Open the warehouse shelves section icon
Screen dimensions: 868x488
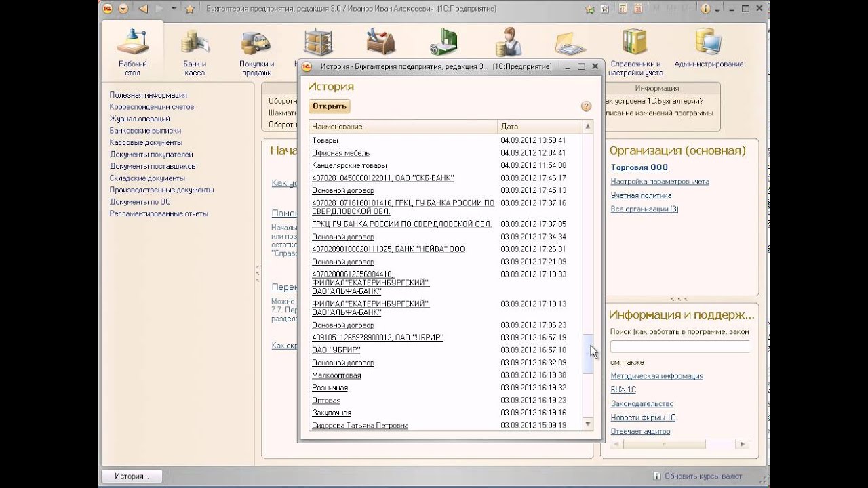tap(318, 42)
